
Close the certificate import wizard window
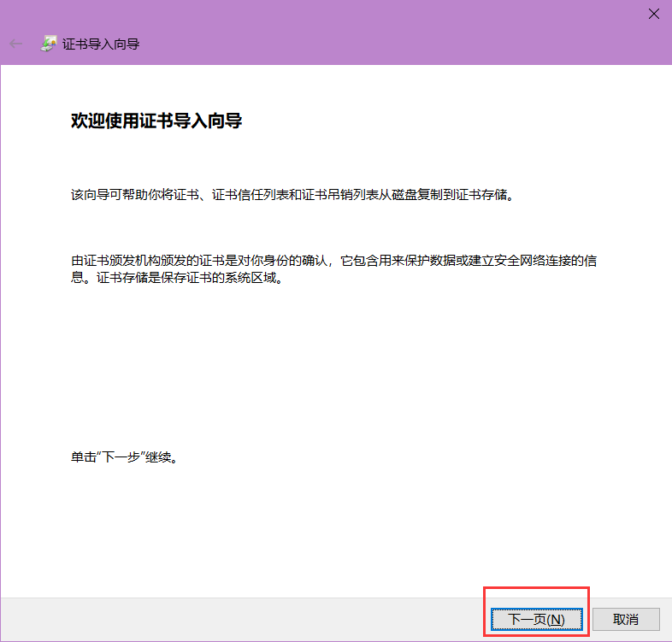[653, 15]
